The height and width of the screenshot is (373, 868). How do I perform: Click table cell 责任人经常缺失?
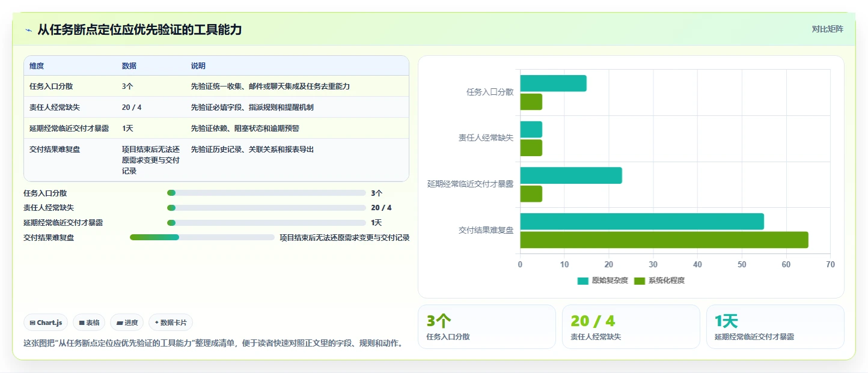click(x=55, y=108)
